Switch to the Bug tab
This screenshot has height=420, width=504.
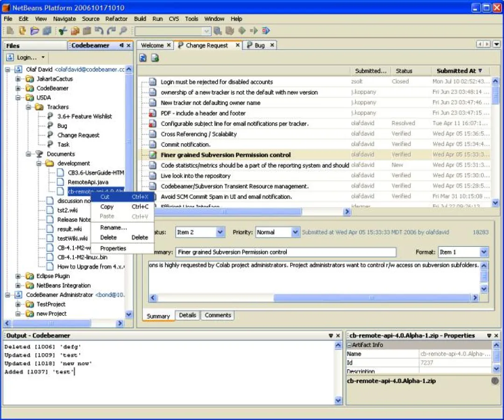260,45
